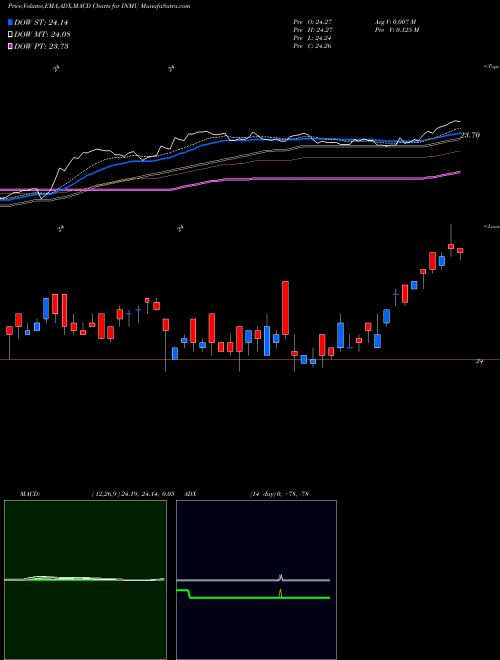Click the ADX panel title
Image resolution: width=500 pixels, height=660 pixels.
[x=191, y=494]
